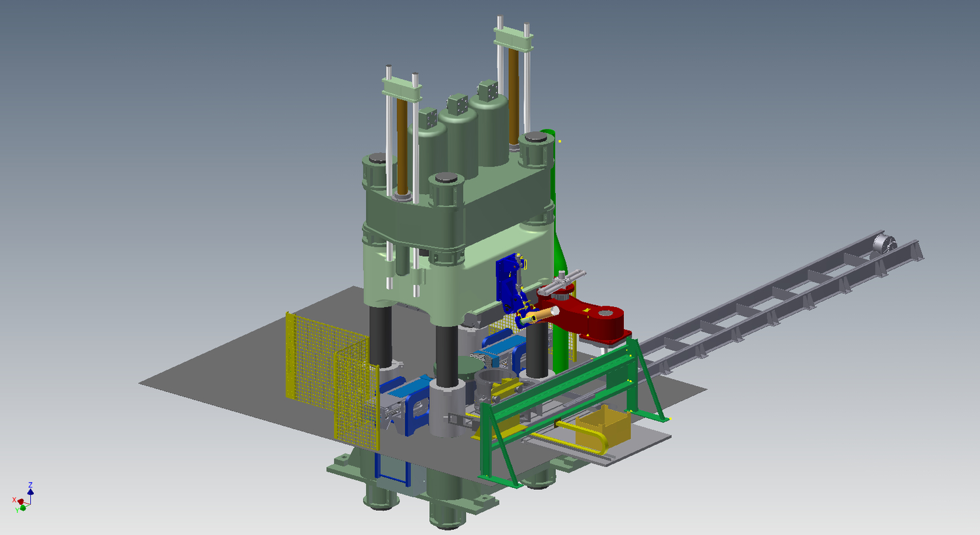Select the front black press column
This screenshot has width=980, height=535.
click(x=447, y=356)
